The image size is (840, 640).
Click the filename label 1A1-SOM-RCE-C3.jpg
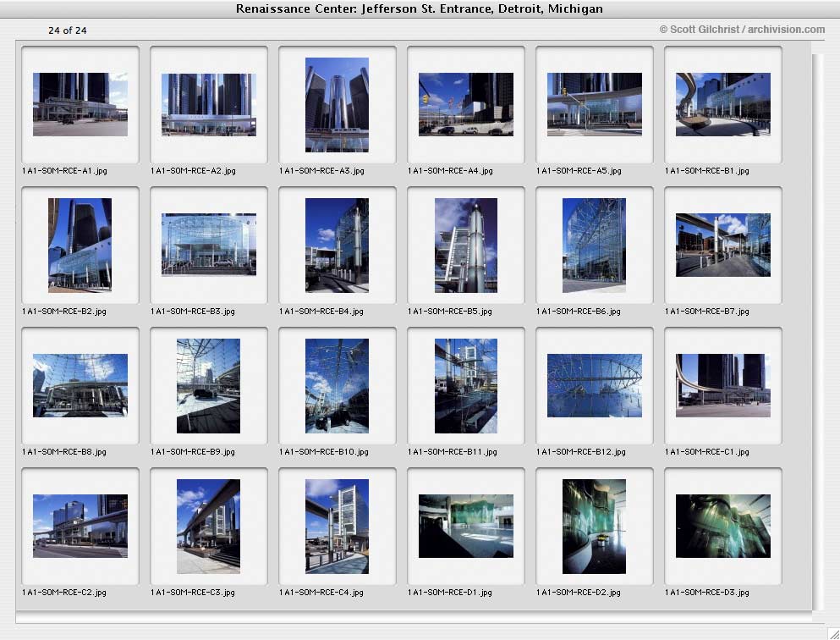tap(193, 593)
